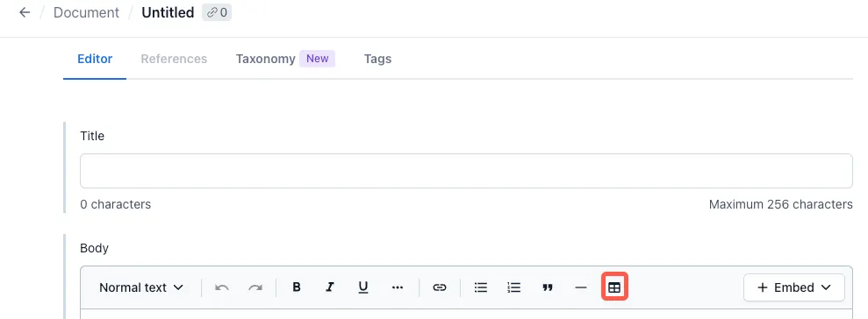The height and width of the screenshot is (319, 868).
Task: Click the back arrow icon
Action: tap(25, 12)
